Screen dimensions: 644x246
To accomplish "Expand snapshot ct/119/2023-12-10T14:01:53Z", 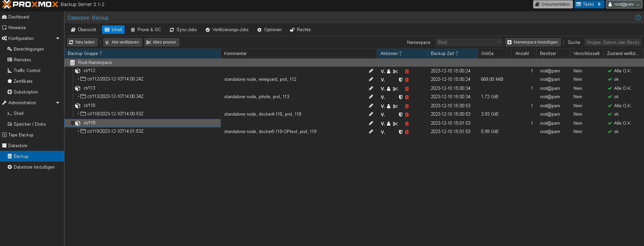I will click(x=79, y=131).
